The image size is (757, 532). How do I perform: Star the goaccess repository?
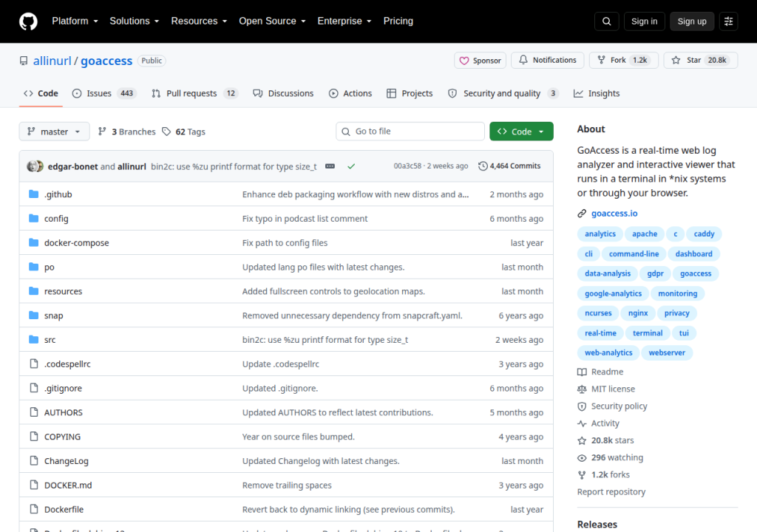click(x=701, y=60)
